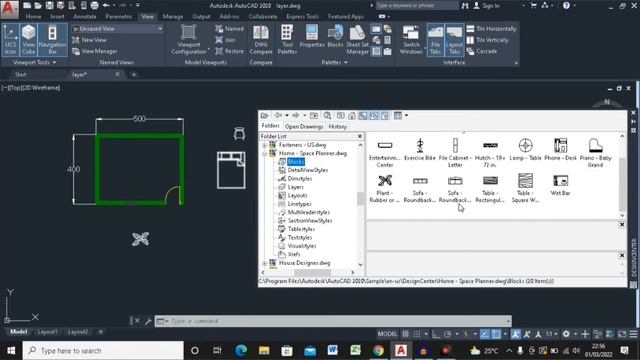Click the Named viewports button
640x360 pixels.
pos(229,29)
